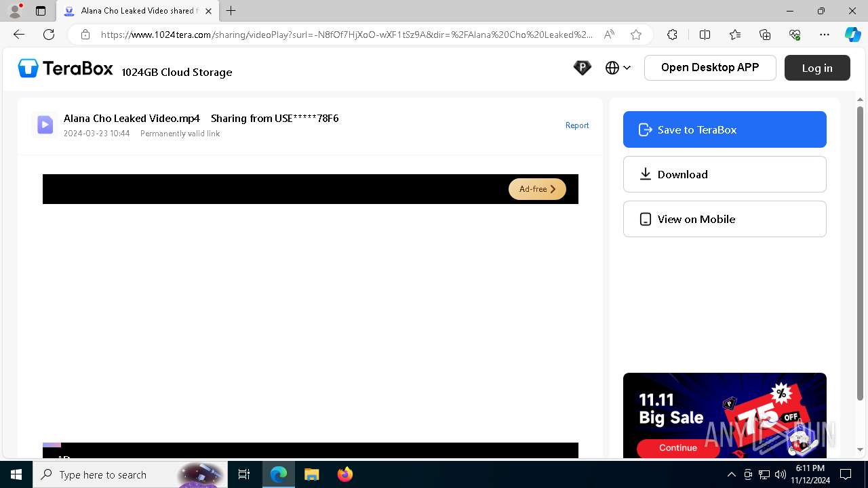This screenshot has height=488, width=868.
Task: Open Collections icon
Action: 765,35
